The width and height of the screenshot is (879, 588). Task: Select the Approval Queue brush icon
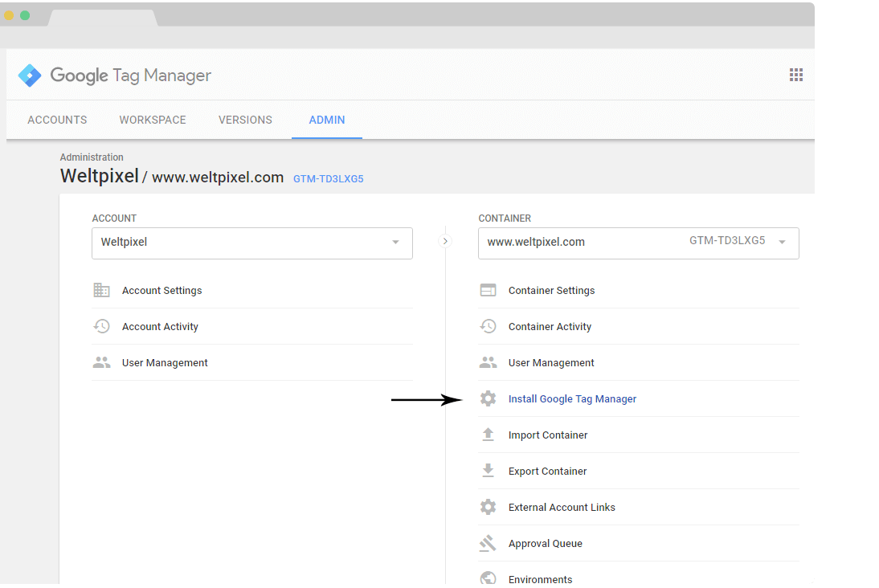point(489,543)
